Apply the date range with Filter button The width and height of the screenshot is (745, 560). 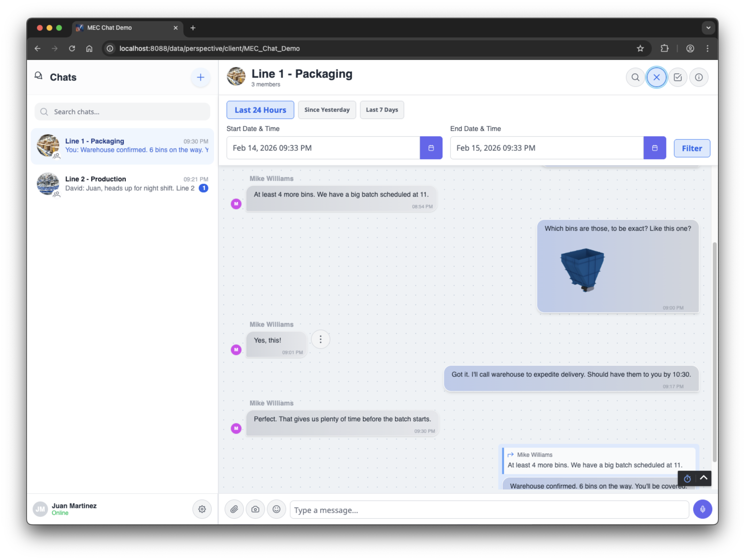[x=692, y=148]
